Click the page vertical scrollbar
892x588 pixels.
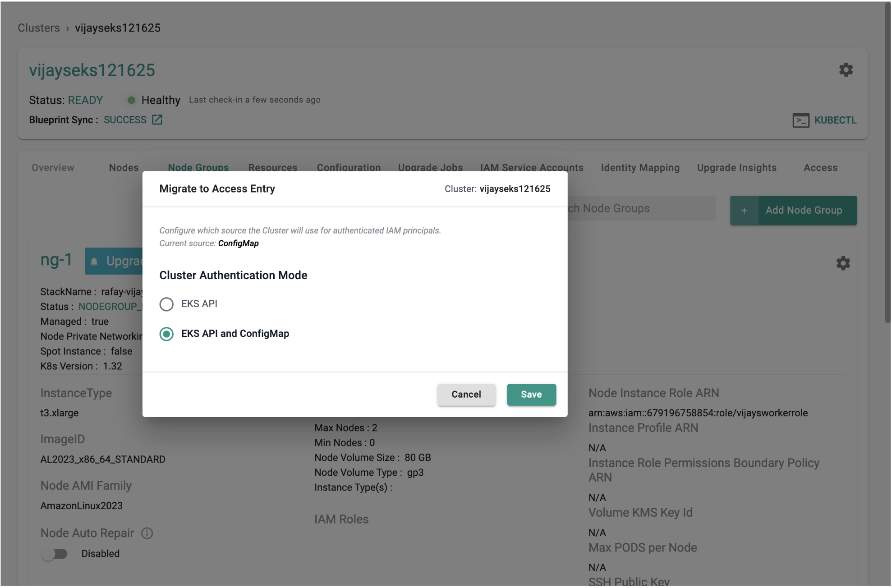[x=887, y=162]
